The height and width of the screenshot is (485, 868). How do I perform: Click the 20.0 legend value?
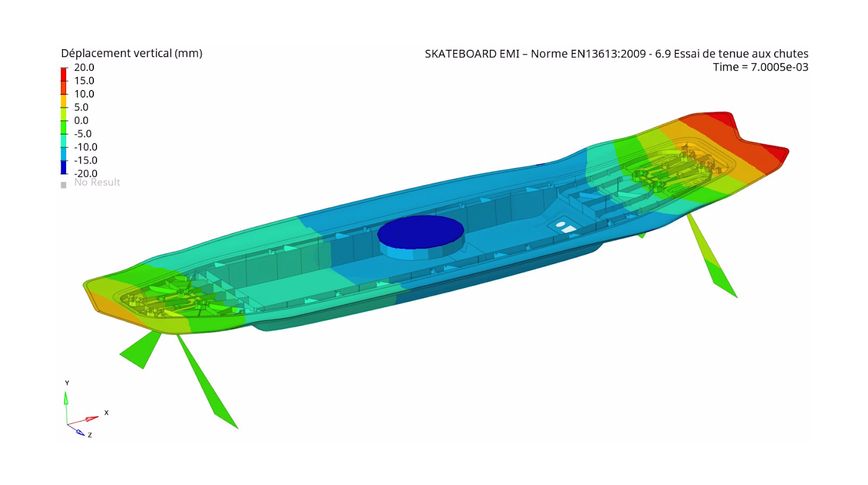pos(84,68)
